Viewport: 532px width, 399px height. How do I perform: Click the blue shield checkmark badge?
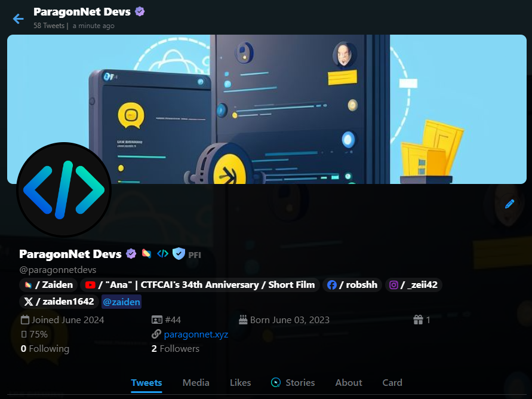click(x=179, y=253)
